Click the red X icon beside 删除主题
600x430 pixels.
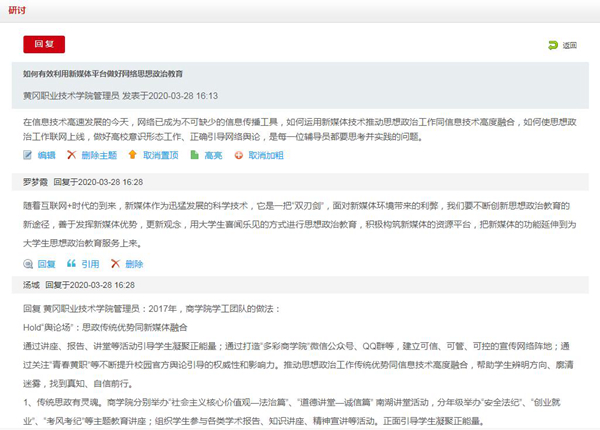[71, 155]
